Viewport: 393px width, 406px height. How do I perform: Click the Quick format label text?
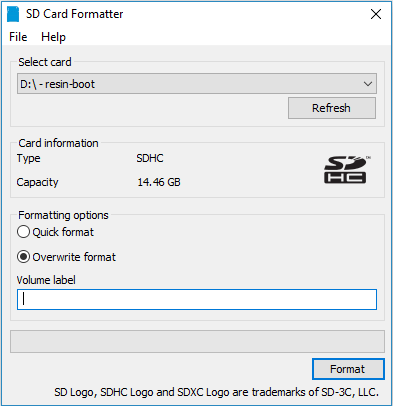(63, 232)
